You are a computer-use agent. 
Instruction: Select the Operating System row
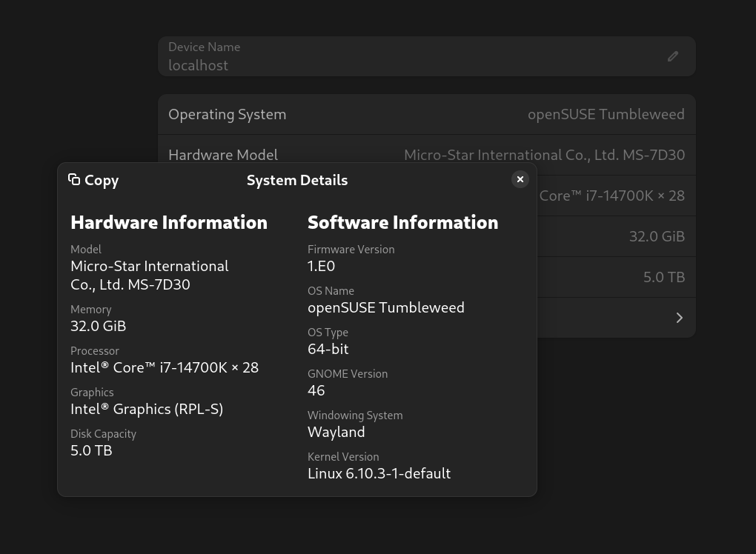point(426,115)
